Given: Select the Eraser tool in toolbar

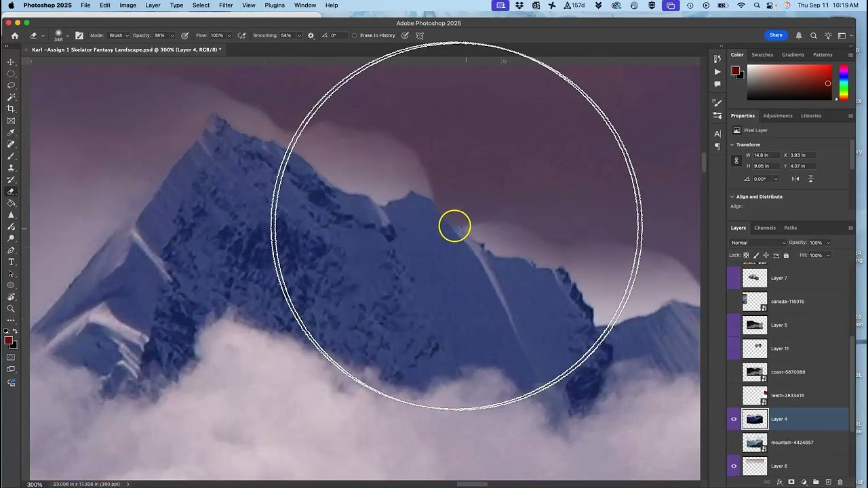Looking at the screenshot, I should coord(11,192).
